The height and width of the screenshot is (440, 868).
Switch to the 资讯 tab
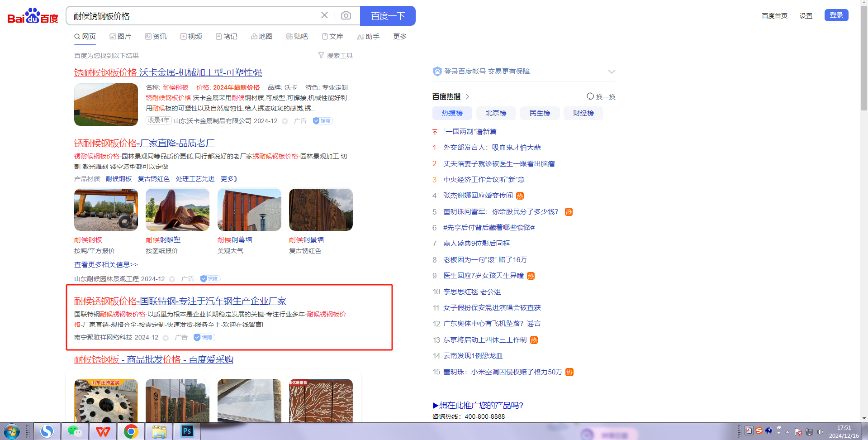click(156, 37)
